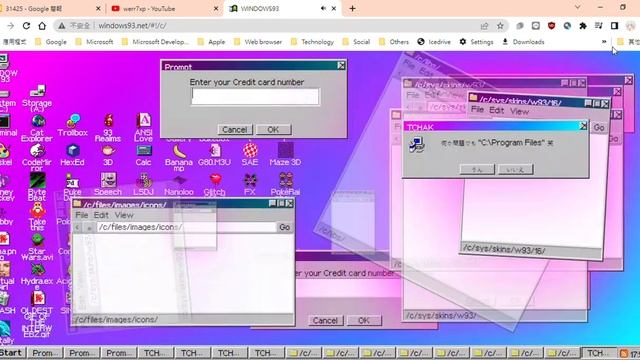Open the Trollbox chat icon
The image size is (640, 360).
pos(73,125)
